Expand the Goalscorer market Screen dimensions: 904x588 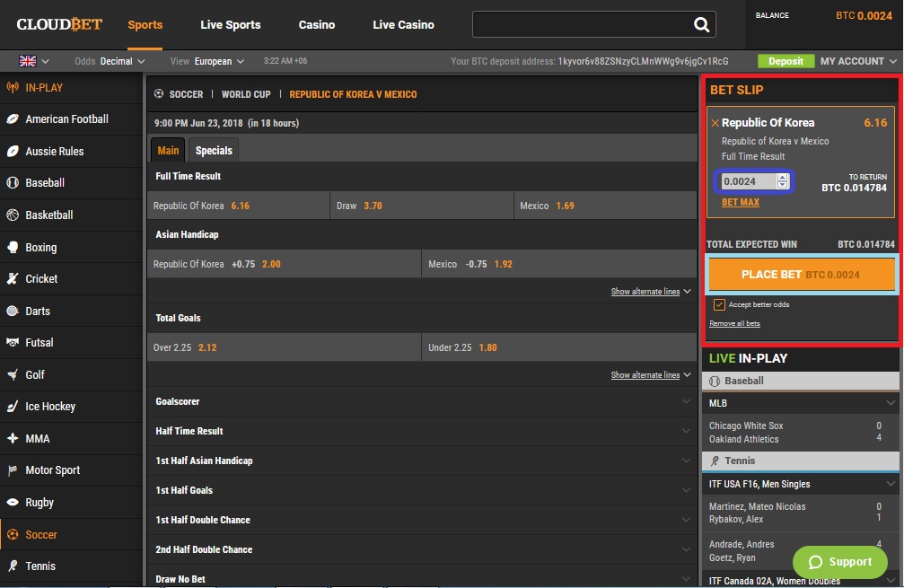point(422,402)
